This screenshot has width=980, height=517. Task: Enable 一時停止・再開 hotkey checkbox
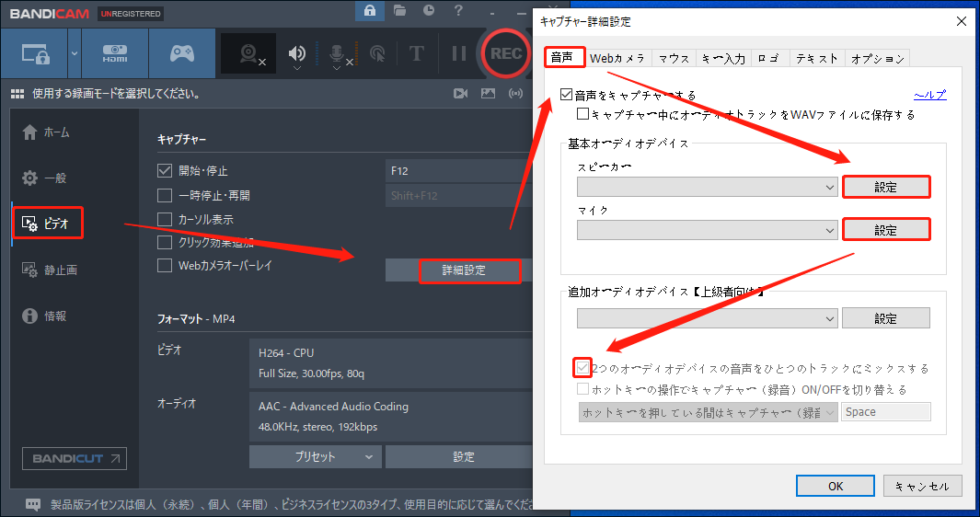[x=165, y=196]
